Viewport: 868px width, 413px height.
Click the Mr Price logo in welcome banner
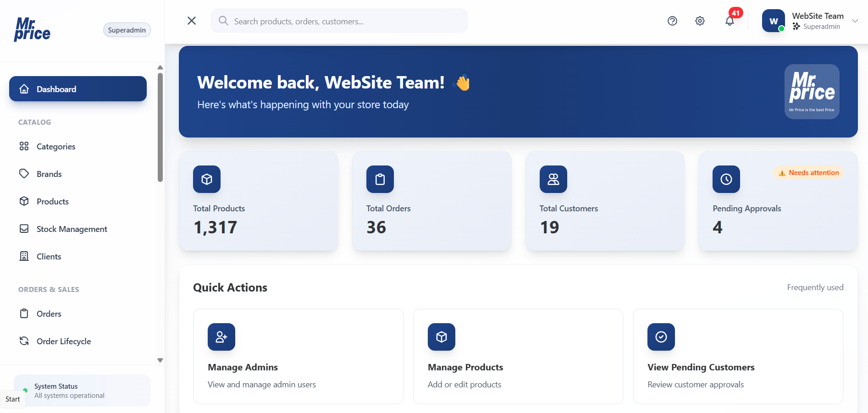click(x=812, y=92)
